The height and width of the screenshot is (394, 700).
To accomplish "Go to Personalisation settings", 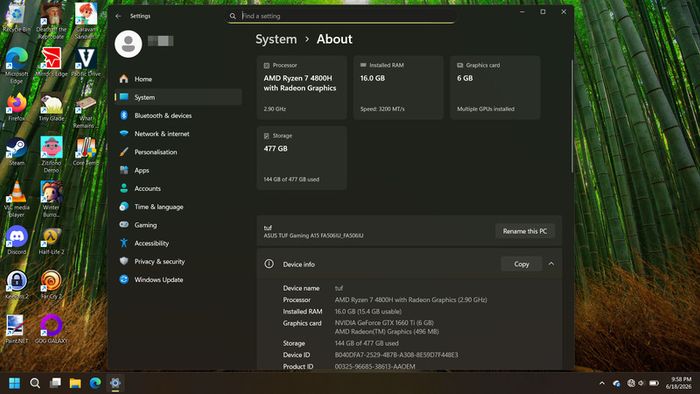I will click(178, 152).
